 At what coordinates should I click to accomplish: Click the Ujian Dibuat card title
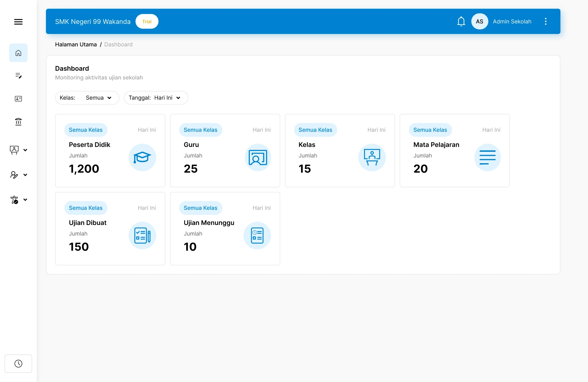tap(88, 223)
